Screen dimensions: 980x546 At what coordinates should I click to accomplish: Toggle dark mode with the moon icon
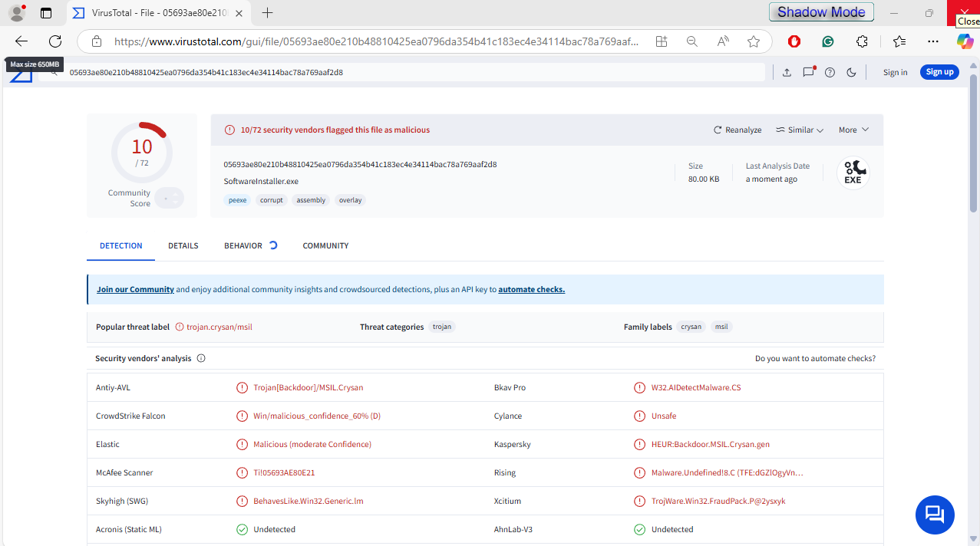[x=851, y=72]
